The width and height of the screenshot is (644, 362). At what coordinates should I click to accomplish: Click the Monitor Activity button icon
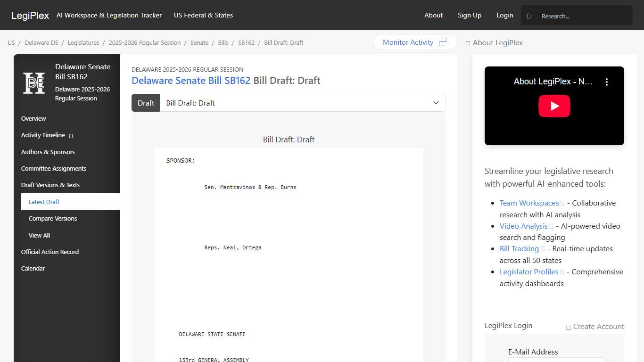point(443,42)
